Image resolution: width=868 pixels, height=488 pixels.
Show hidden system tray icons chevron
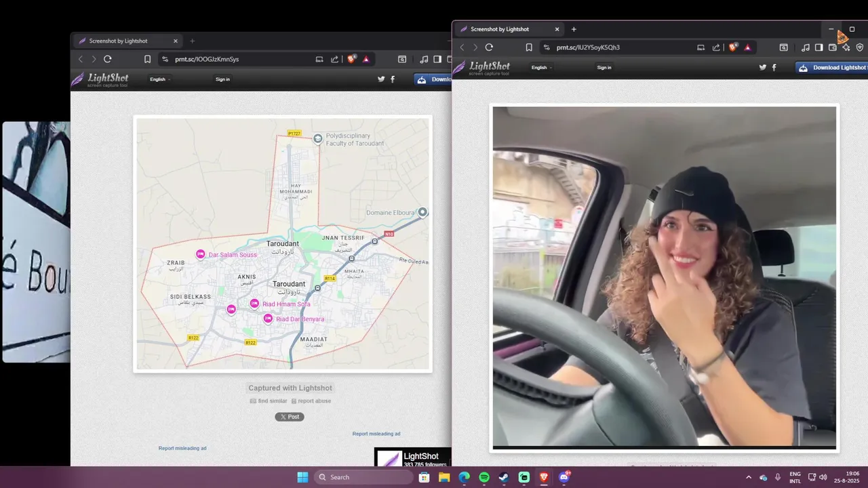coord(749,477)
